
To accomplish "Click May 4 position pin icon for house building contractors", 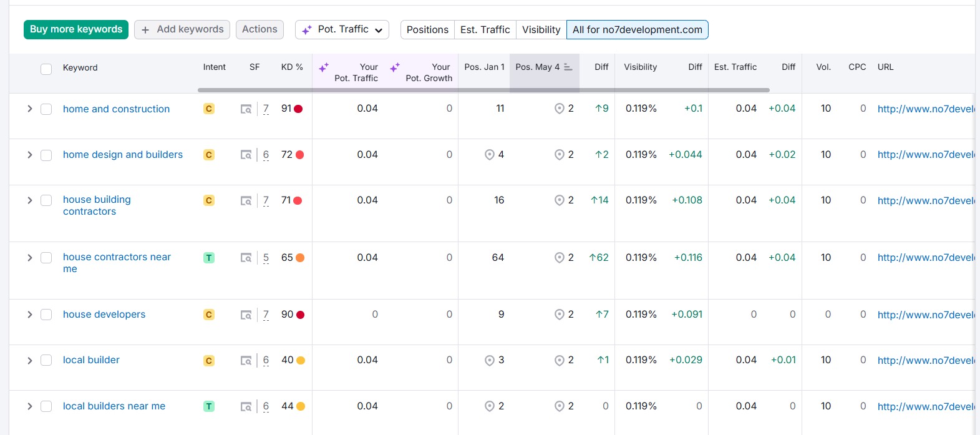I will coord(560,200).
